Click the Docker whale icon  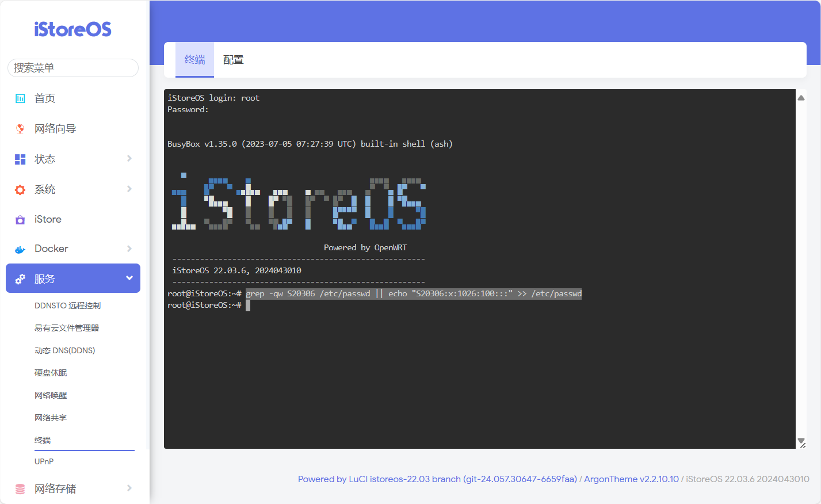tap(20, 249)
